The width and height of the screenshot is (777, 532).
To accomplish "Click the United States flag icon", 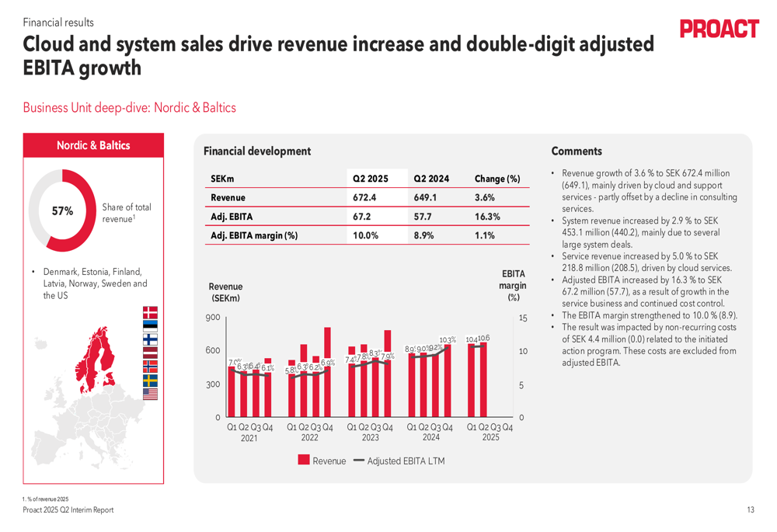I will [x=150, y=394].
